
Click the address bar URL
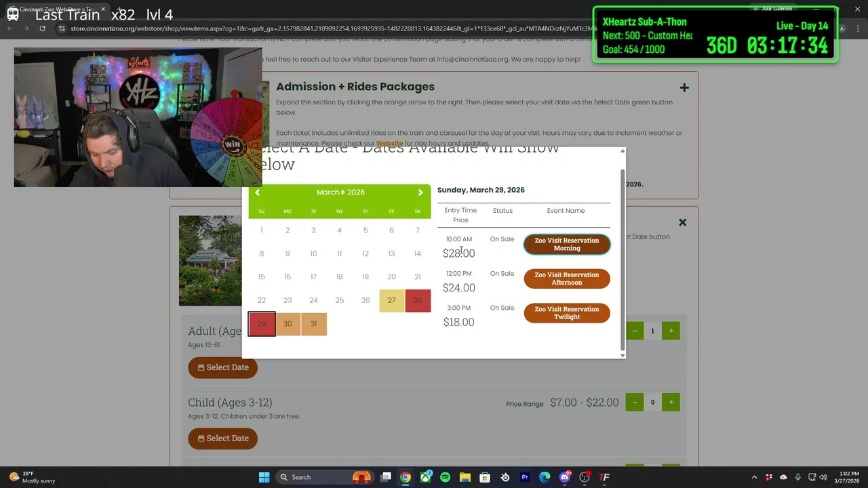332,28
